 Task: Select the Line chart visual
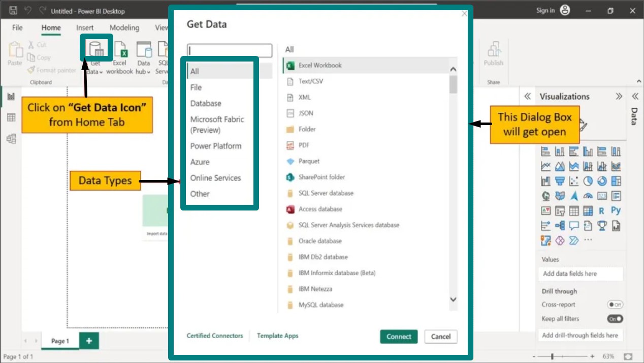(x=546, y=166)
